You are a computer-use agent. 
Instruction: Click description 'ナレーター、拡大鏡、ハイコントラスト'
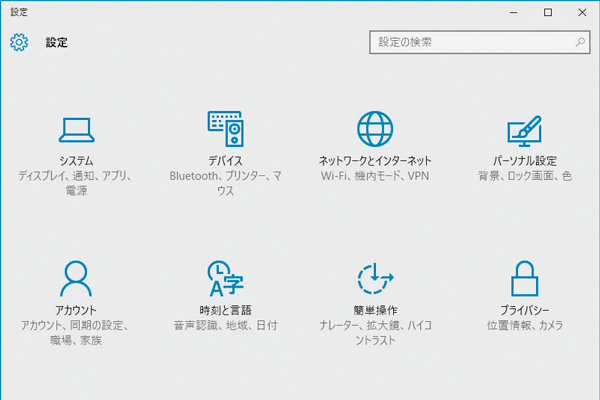pyautogui.click(x=375, y=332)
